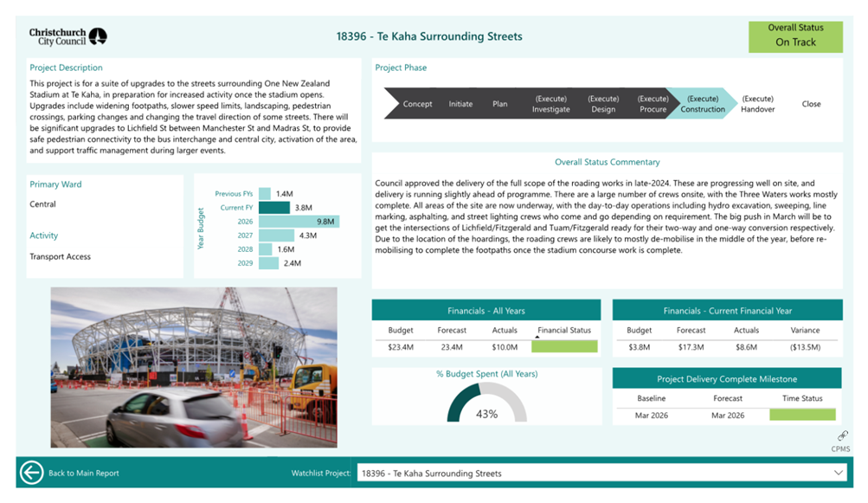Click the back arrow circle icon
Image resolution: width=868 pixels, height=503 pixels.
[x=31, y=473]
